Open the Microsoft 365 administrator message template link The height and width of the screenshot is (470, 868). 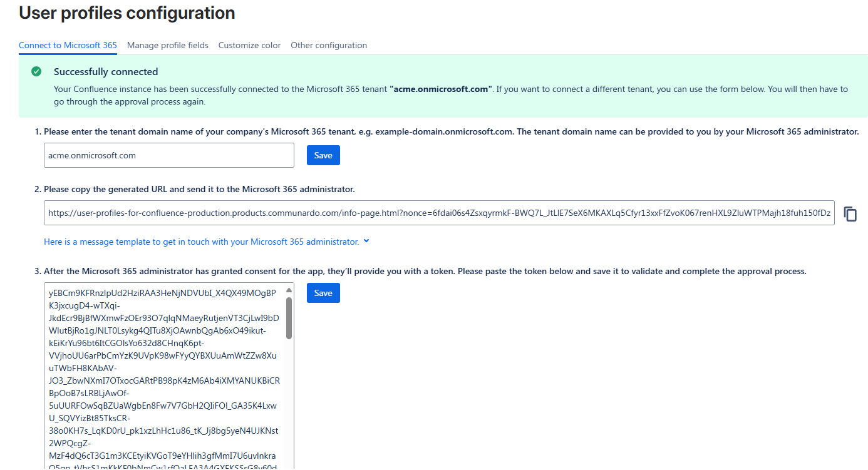tap(201, 242)
